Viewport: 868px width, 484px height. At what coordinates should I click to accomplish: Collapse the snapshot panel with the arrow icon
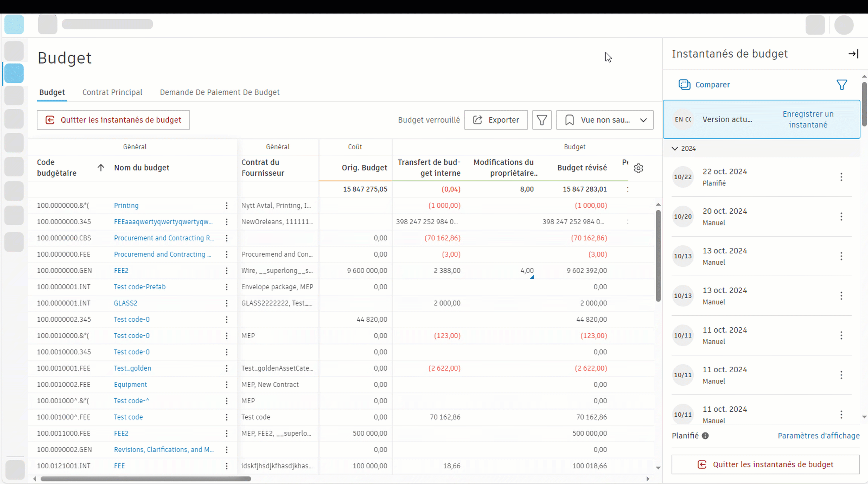[853, 53]
